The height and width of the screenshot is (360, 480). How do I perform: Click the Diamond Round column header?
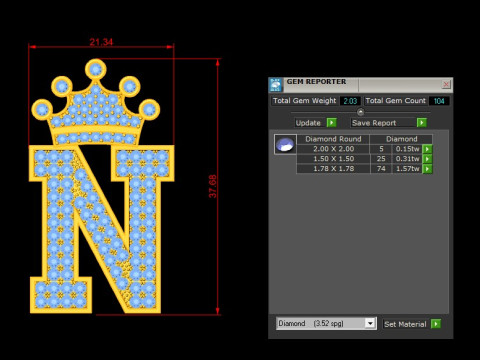tap(333, 139)
